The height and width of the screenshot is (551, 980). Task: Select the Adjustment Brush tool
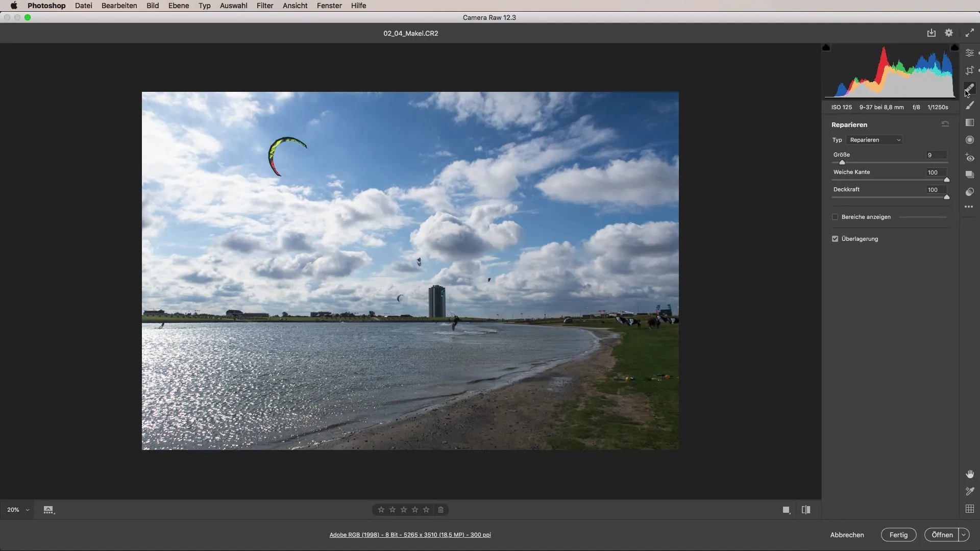pyautogui.click(x=969, y=105)
